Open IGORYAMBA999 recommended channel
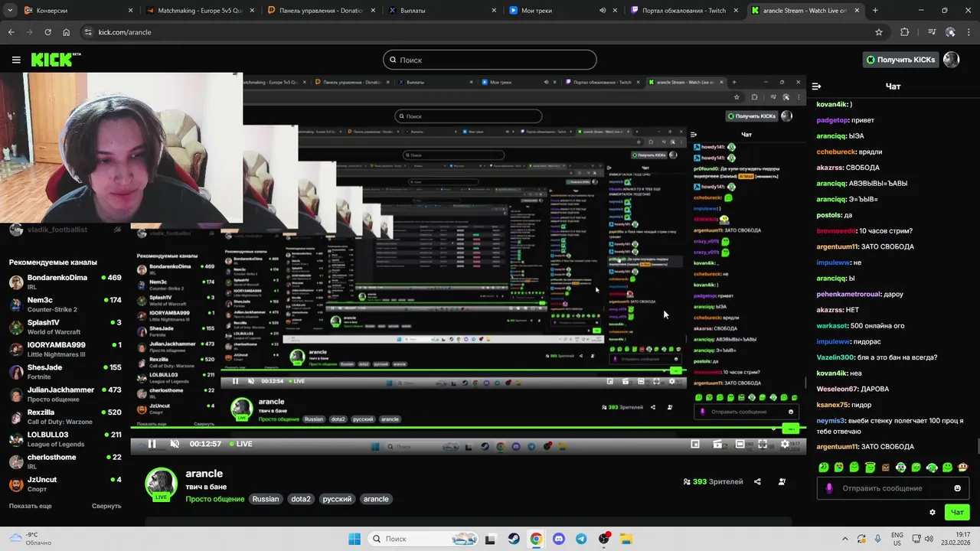 65,349
